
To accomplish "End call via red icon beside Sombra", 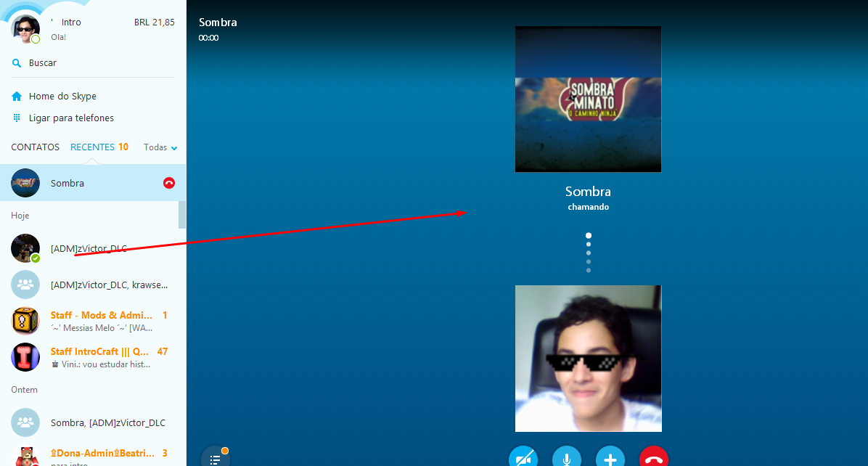I will click(x=169, y=183).
